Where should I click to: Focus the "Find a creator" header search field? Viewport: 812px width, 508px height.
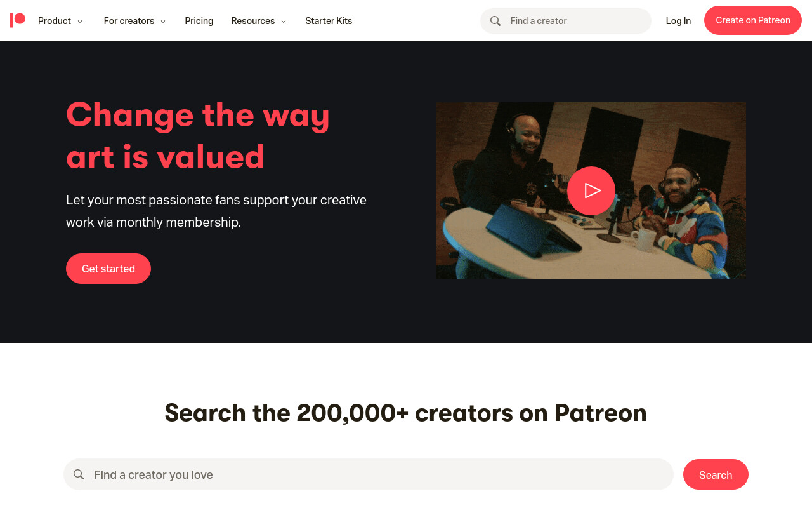(566, 21)
